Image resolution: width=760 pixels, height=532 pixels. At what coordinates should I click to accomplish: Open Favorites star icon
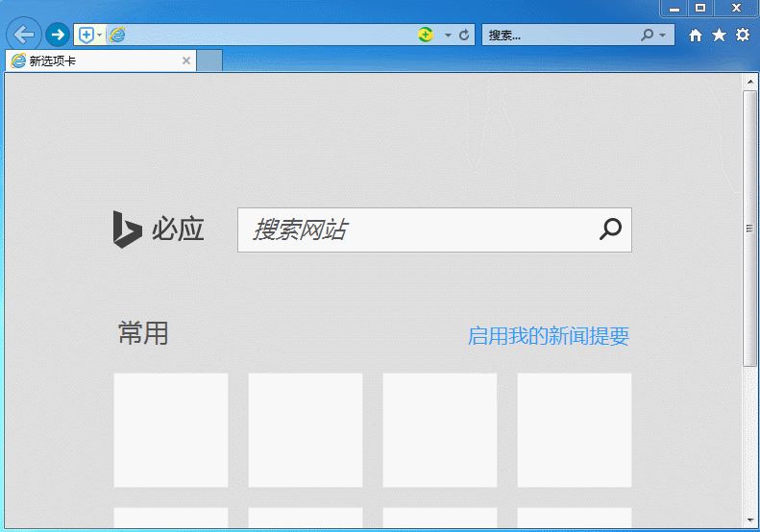tap(719, 35)
